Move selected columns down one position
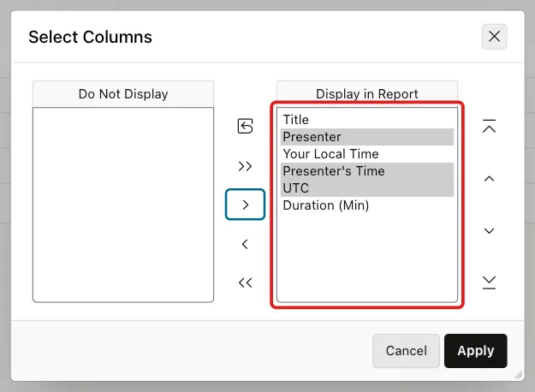The width and height of the screenshot is (535, 392). coord(489,231)
